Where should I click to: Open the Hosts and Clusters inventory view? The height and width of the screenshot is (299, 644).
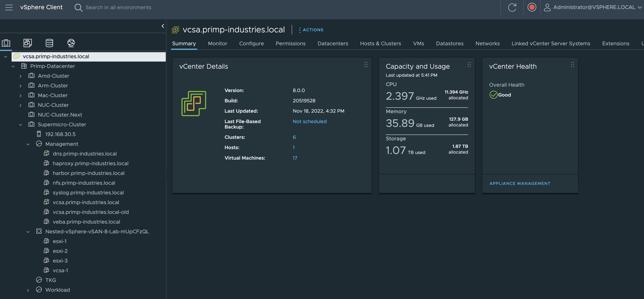pos(6,43)
